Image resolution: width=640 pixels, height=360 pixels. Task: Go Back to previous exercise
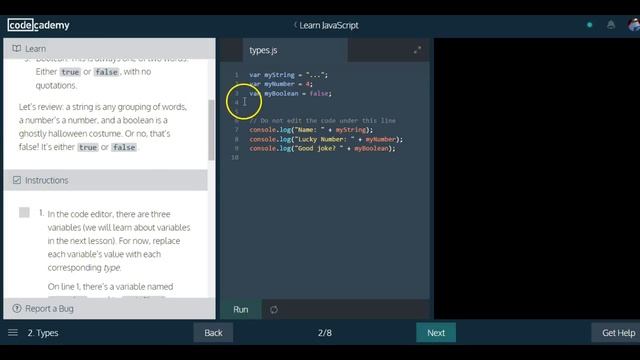[x=213, y=333]
